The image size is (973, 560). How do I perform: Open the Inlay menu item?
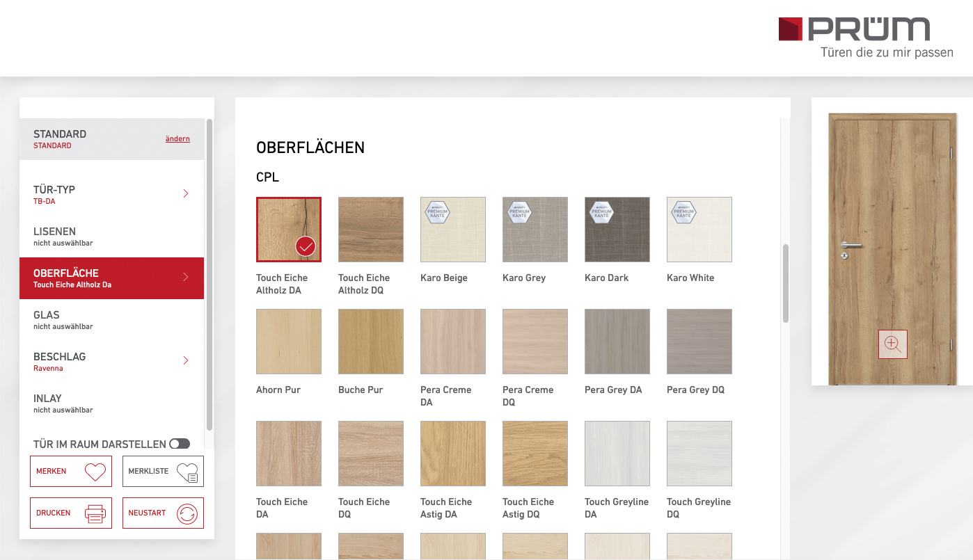[111, 403]
